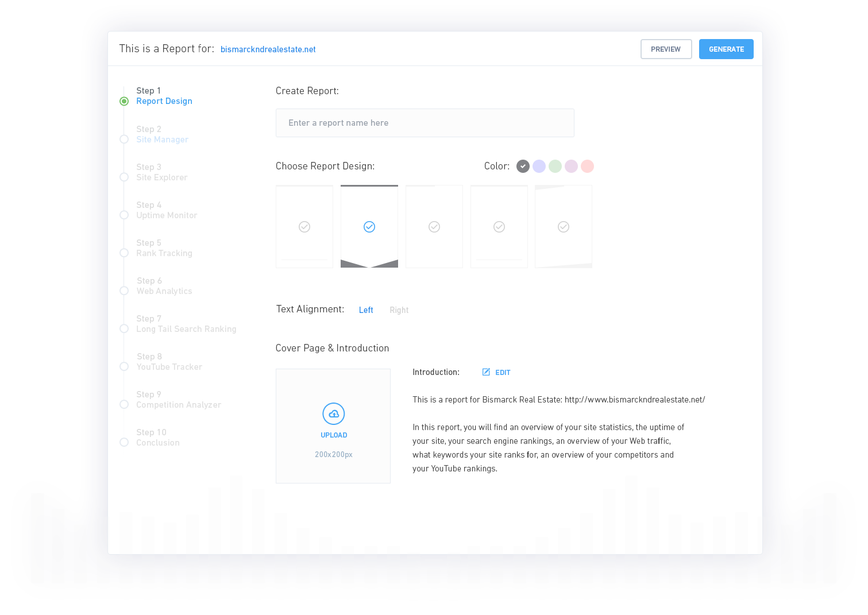Open the bismarckndrealestate.net link
The height and width of the screenshot is (615, 868).
pyautogui.click(x=268, y=49)
